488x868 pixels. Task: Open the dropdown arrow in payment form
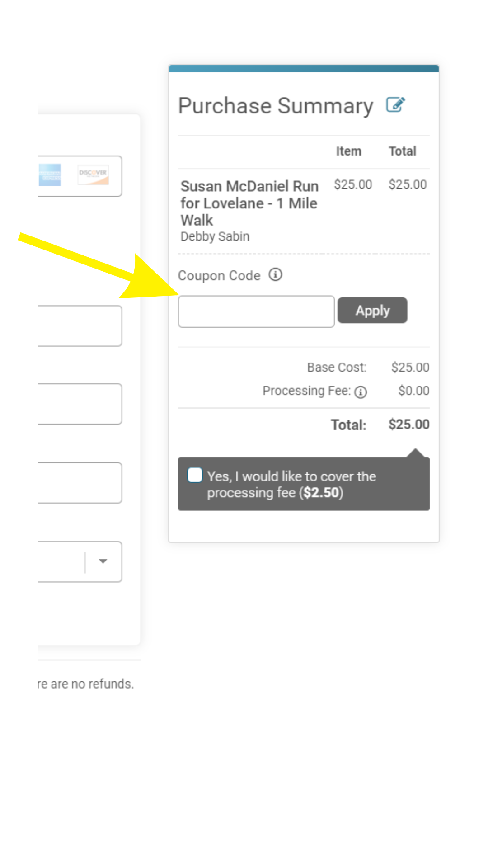click(103, 561)
